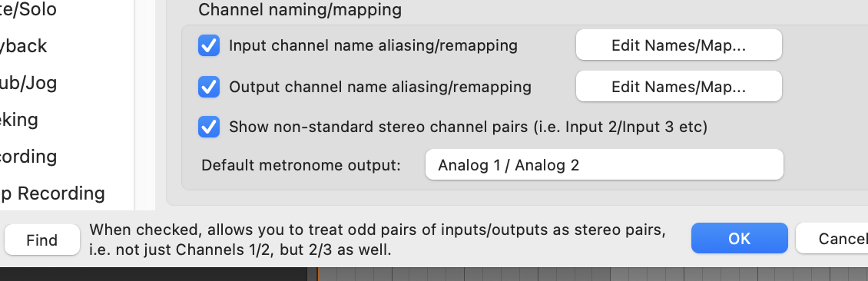Confirm settings with the OK button
This screenshot has width=868, height=281.
(739, 238)
